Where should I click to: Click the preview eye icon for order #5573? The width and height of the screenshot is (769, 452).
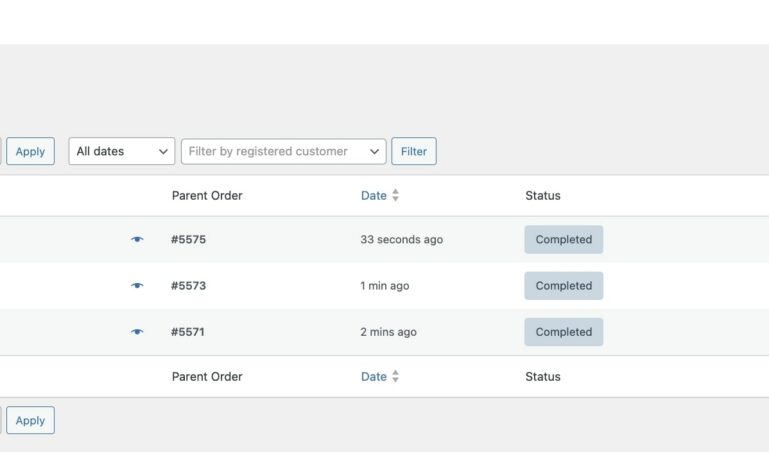[137, 286]
